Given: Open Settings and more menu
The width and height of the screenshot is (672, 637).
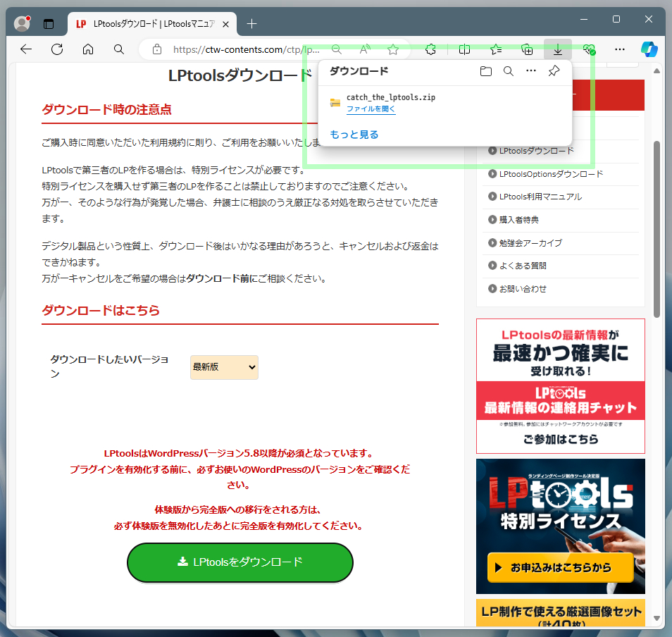Looking at the screenshot, I should coord(620,49).
